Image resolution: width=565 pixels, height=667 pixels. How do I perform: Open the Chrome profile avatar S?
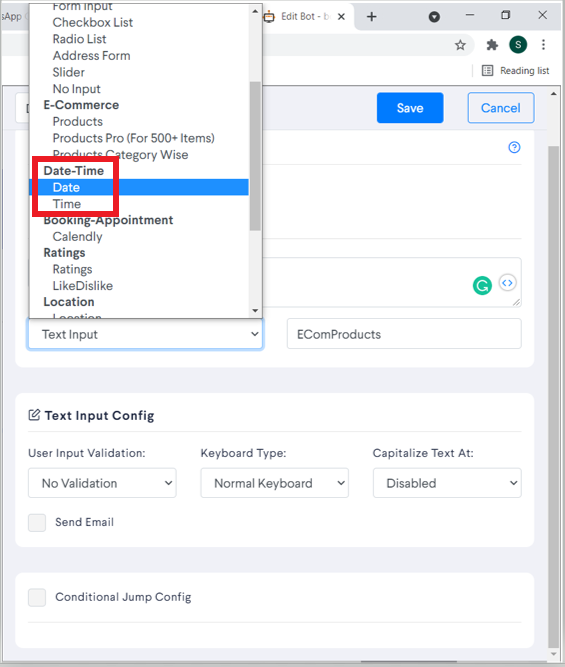click(518, 45)
